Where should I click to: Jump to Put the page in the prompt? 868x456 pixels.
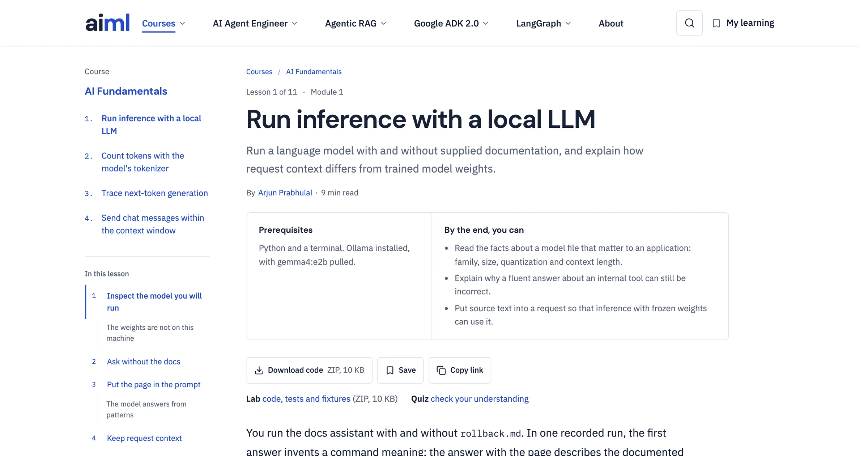pos(153,384)
